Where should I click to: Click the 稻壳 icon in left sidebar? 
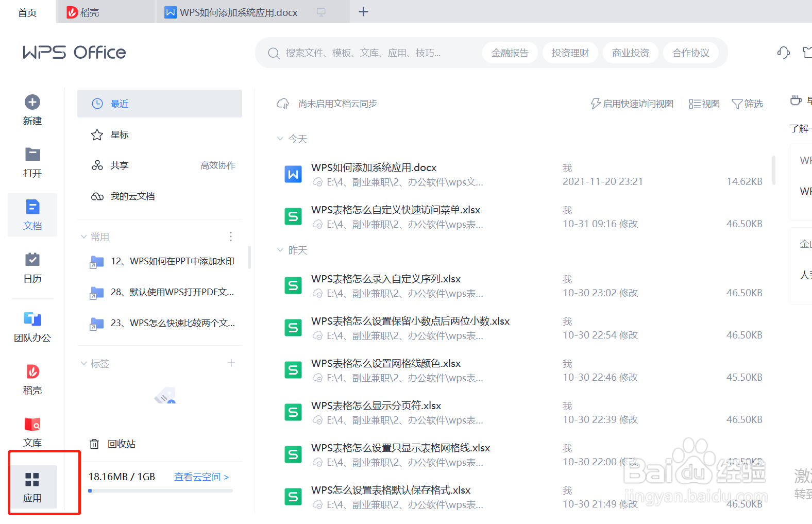click(x=32, y=371)
